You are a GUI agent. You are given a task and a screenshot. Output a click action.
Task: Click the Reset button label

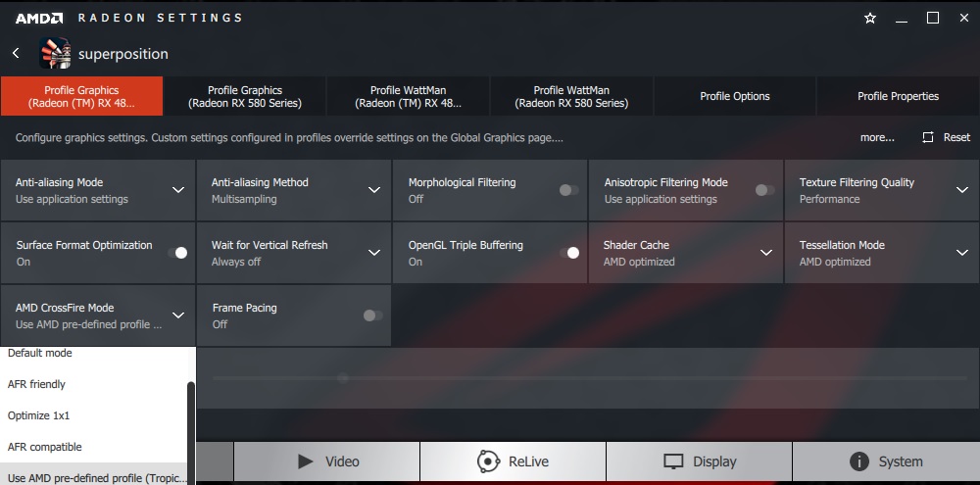click(x=956, y=137)
